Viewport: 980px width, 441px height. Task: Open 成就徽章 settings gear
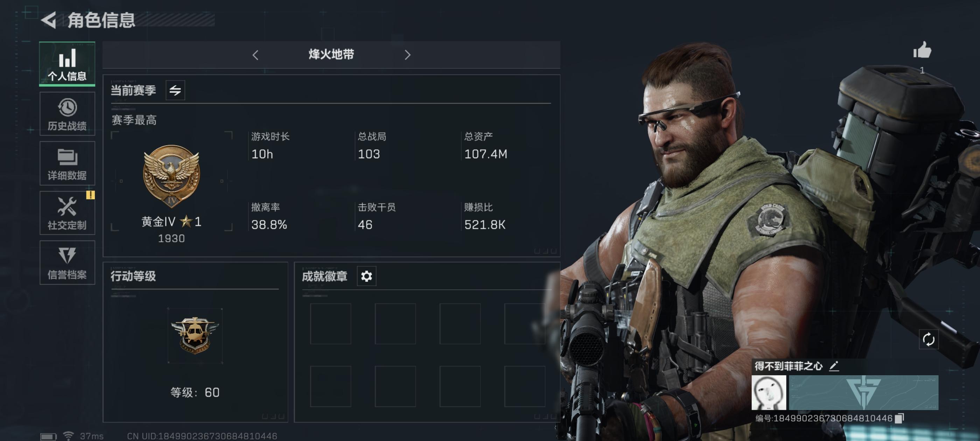pyautogui.click(x=366, y=276)
